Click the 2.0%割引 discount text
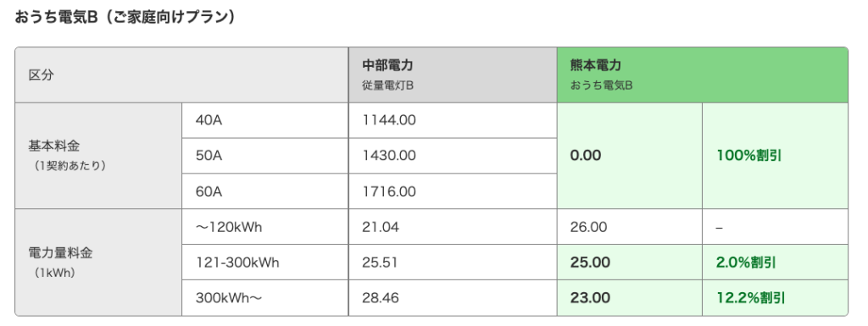 point(746,262)
